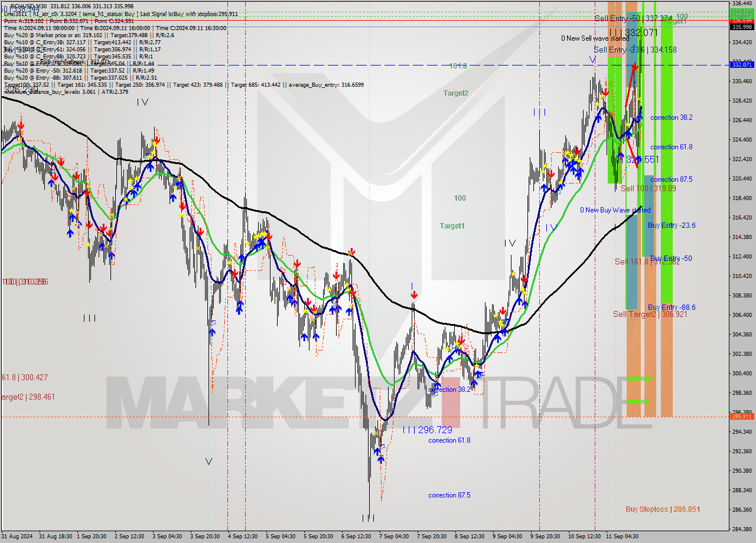Click the blue 332.071 price tag
The height and width of the screenshot is (543, 756).
click(x=742, y=64)
